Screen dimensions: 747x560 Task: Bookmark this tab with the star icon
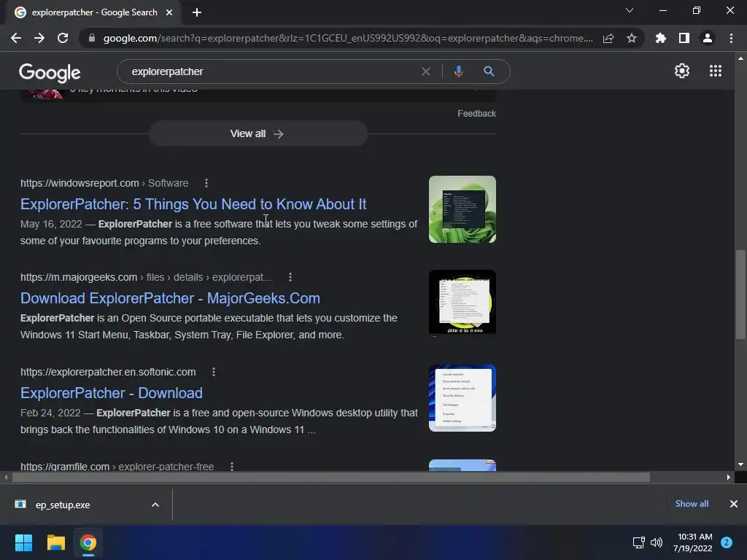[632, 38]
